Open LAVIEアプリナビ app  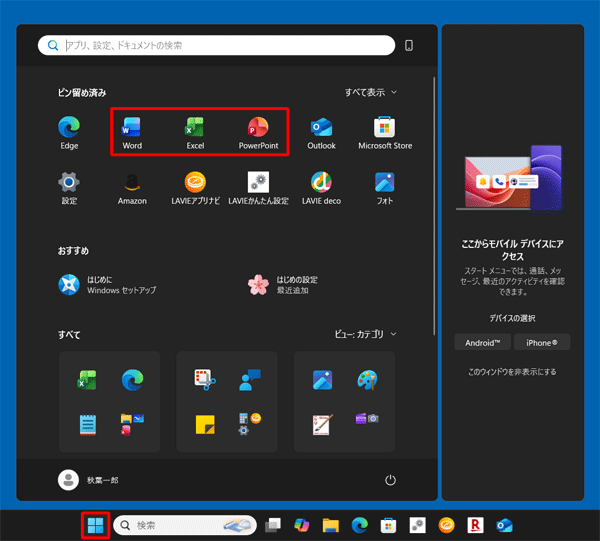click(x=194, y=185)
